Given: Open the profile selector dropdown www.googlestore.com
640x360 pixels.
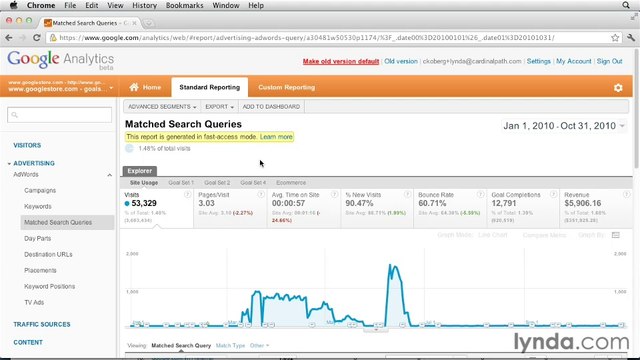Looking at the screenshot, I should (x=60, y=87).
